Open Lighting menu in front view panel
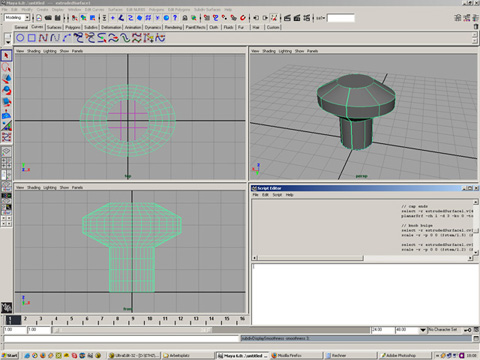480x360 pixels. click(x=50, y=188)
